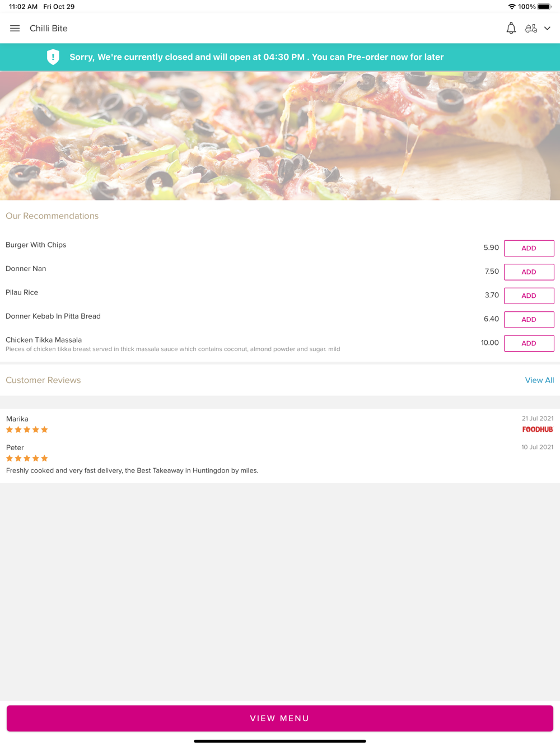Select Marika's five-star rating
Viewport: 560px width, 747px height.
[27, 430]
